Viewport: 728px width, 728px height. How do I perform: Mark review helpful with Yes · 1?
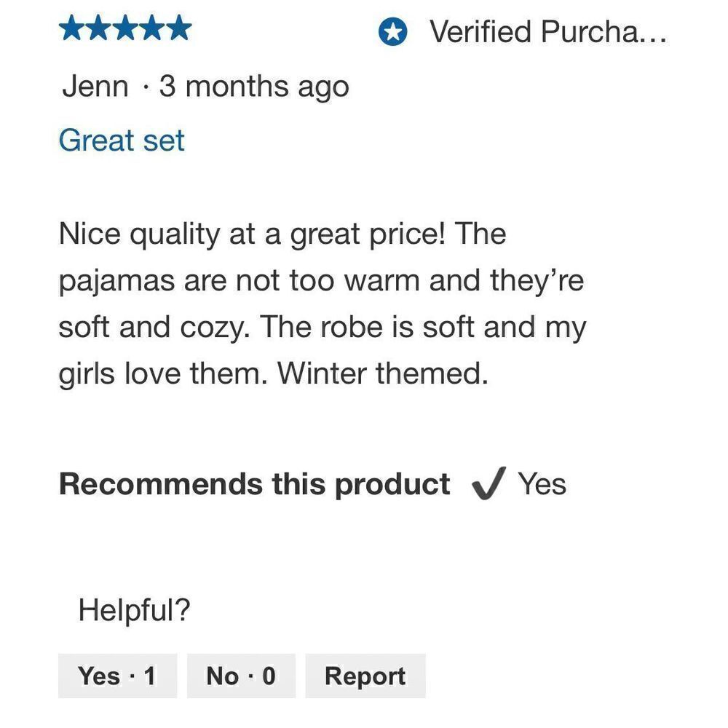click(117, 676)
